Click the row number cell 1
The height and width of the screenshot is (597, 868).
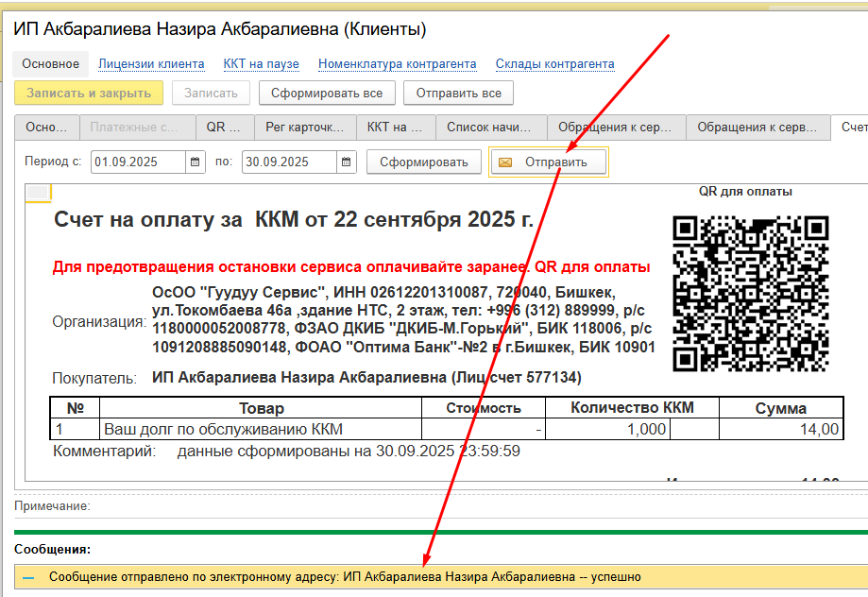75,429
